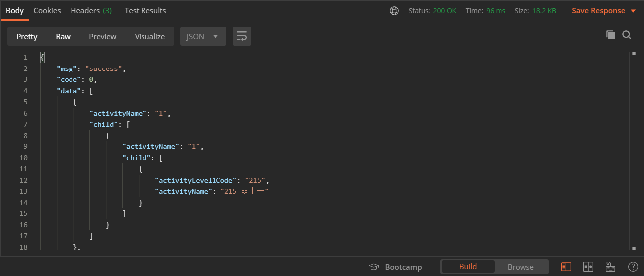Click the "success" string value

coord(103,69)
